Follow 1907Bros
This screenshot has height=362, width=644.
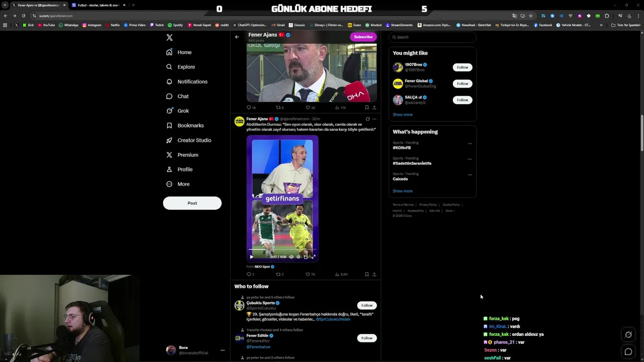pos(462,67)
